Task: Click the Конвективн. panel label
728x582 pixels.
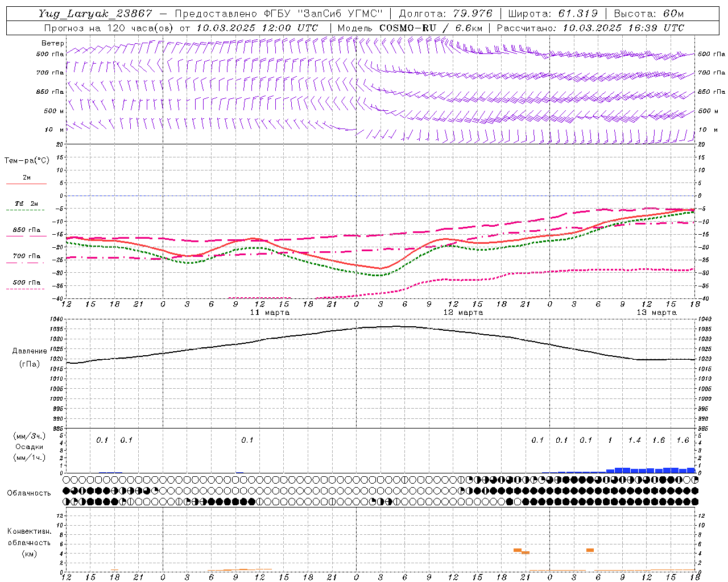Action: [29, 531]
